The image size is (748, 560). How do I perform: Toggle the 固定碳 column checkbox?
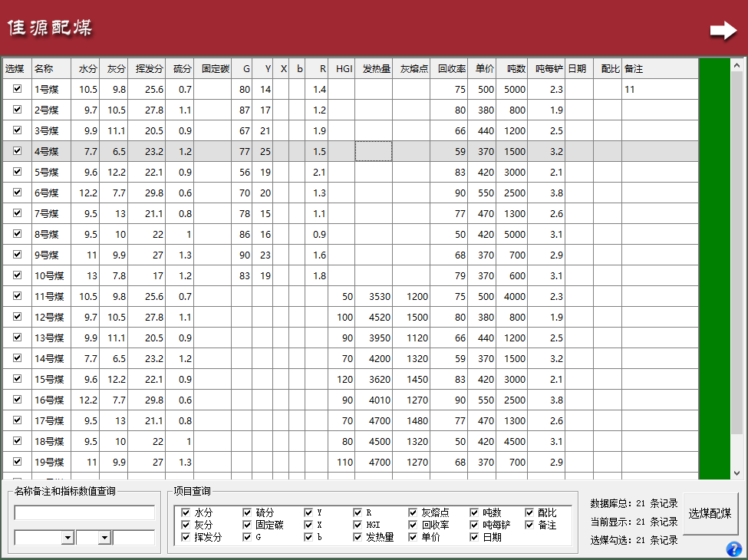(246, 525)
